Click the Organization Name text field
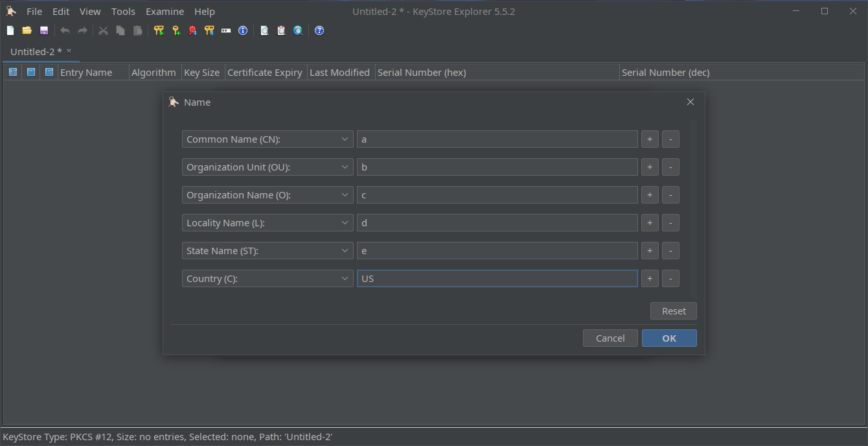Image resolution: width=868 pixels, height=446 pixels. (x=497, y=195)
